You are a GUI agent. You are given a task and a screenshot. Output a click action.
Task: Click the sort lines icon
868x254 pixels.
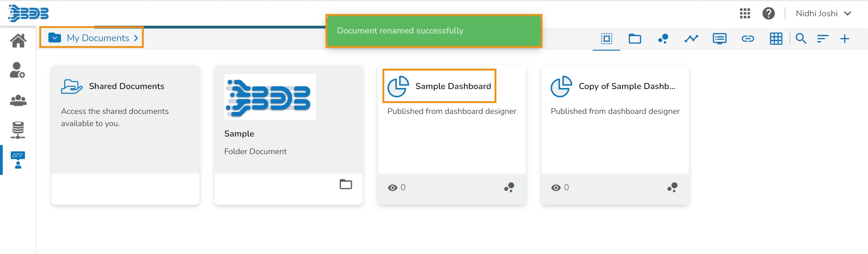tap(823, 38)
